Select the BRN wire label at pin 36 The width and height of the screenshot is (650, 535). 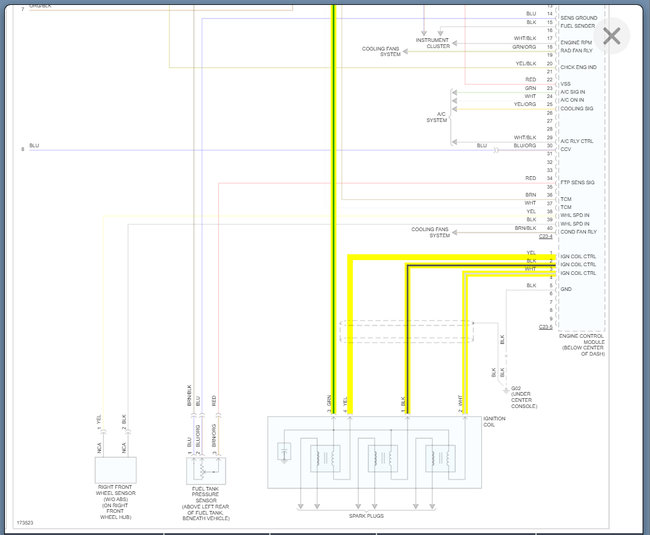[x=531, y=195]
